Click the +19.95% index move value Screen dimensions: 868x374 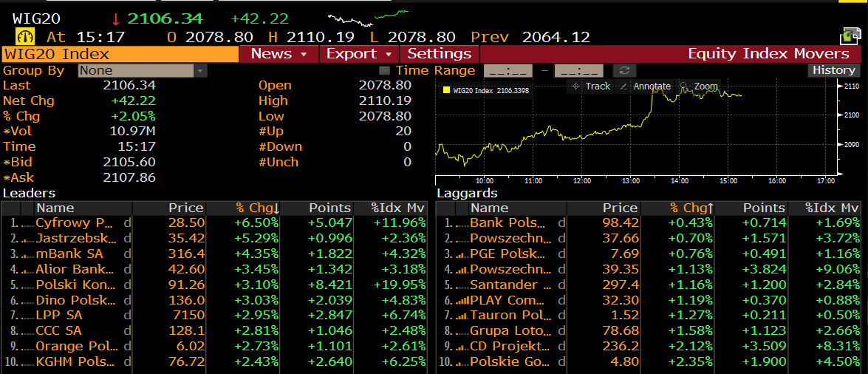click(x=398, y=285)
